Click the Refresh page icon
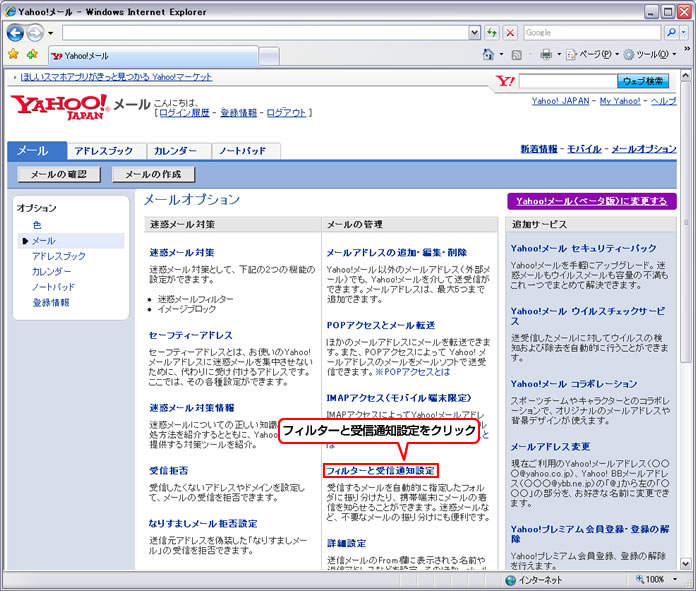This screenshot has height=591, width=696. tap(492, 32)
